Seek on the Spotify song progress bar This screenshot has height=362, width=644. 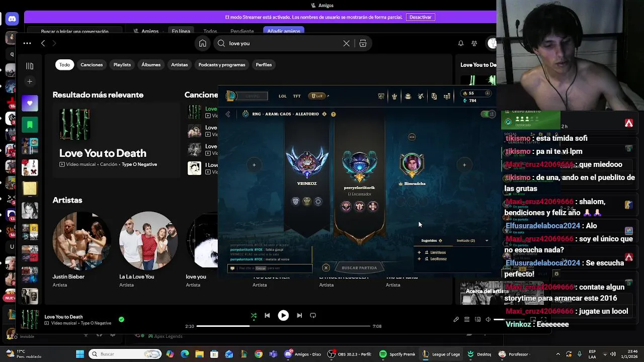[x=283, y=326]
